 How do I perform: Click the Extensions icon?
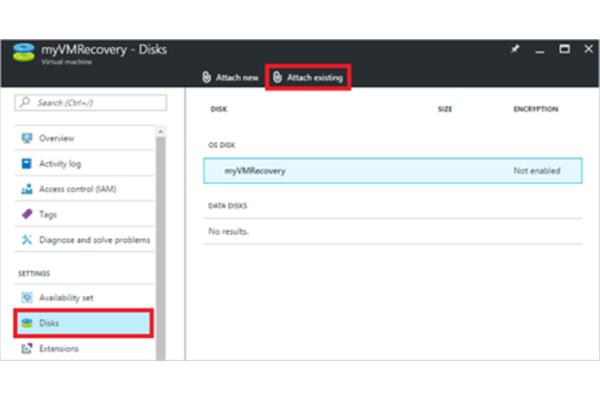coord(27,348)
